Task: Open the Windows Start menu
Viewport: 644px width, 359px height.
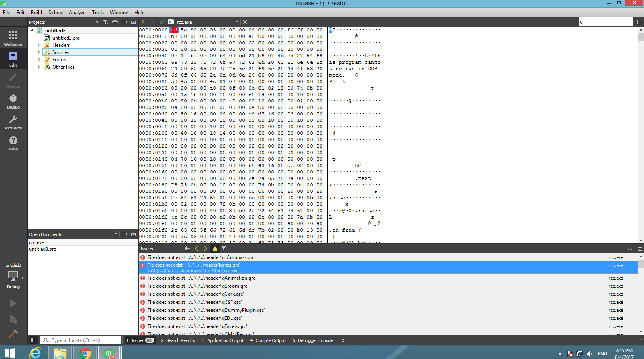Action: (x=10, y=353)
